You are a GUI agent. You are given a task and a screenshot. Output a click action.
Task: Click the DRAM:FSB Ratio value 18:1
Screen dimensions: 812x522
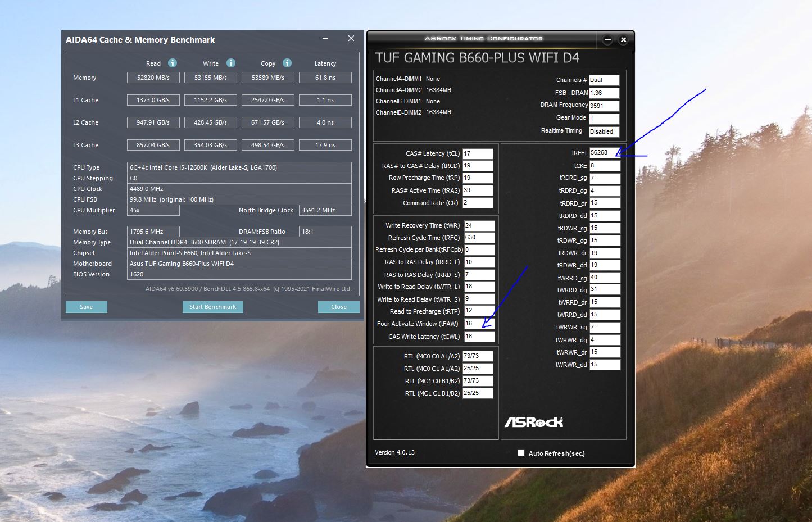pos(325,232)
